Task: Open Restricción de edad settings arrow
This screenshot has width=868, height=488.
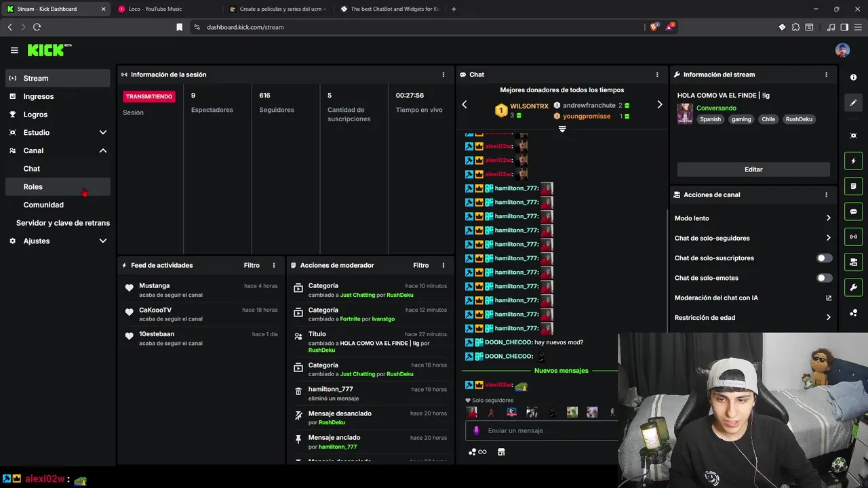Action: (x=828, y=317)
